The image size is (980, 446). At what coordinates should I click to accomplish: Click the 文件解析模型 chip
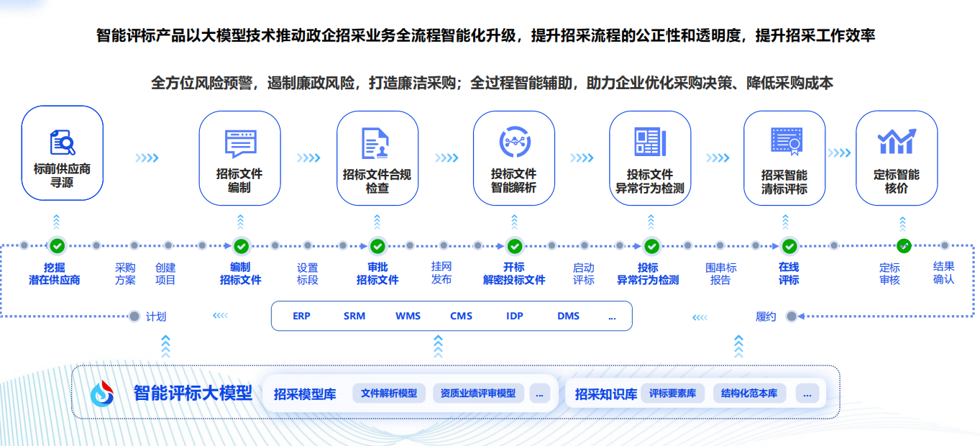point(389,393)
